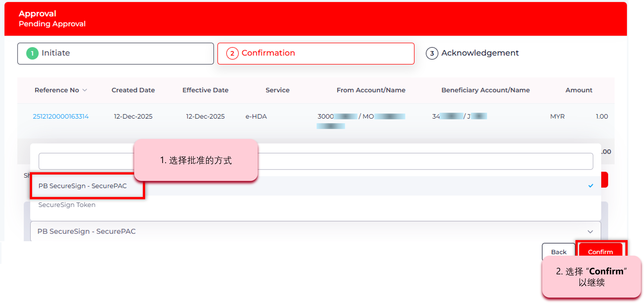Sort by Reference No chevron
The image size is (644, 303).
click(85, 90)
